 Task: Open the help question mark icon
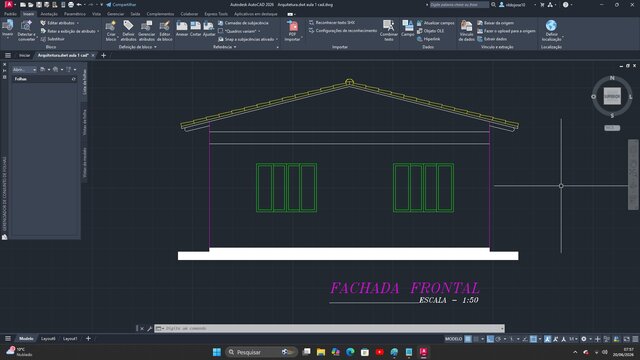(x=565, y=4)
